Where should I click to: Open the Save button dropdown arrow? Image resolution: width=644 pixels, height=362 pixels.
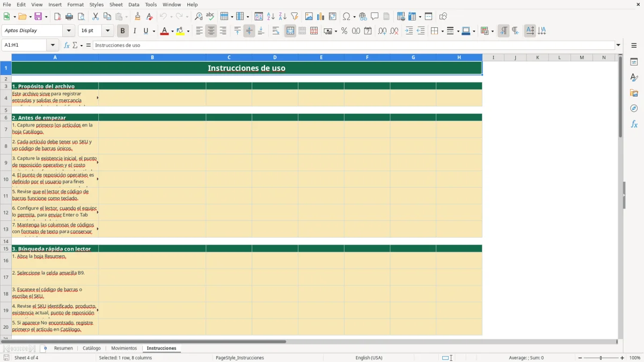click(46, 17)
